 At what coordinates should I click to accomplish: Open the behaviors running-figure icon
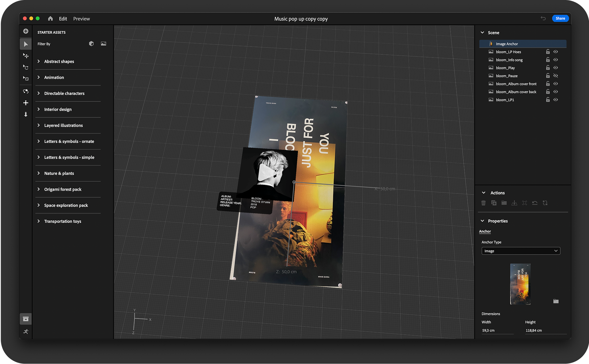tap(26, 331)
